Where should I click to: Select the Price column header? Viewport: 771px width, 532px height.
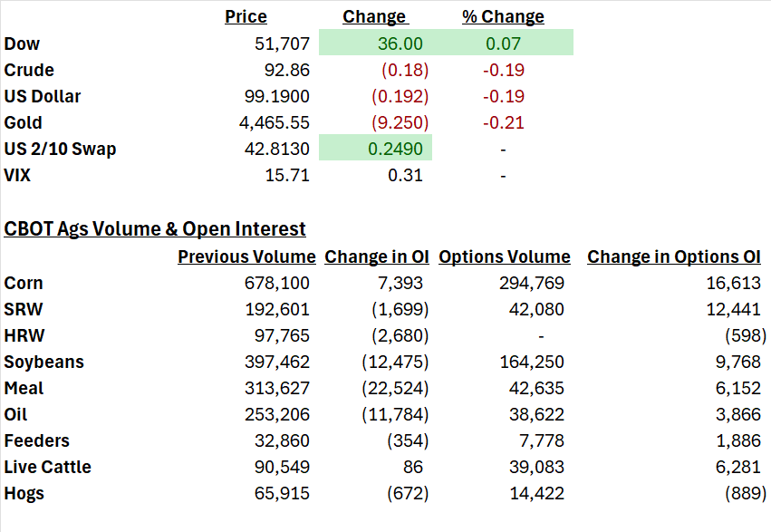click(246, 16)
